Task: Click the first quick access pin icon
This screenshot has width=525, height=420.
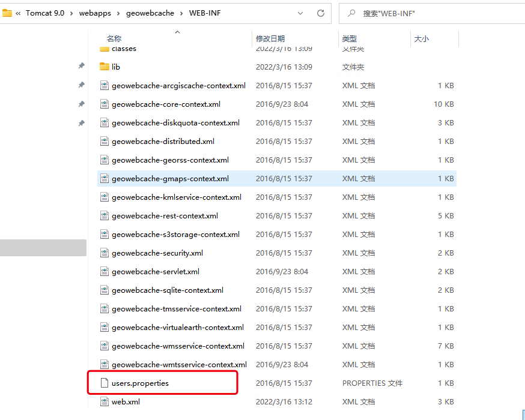Action: point(81,66)
